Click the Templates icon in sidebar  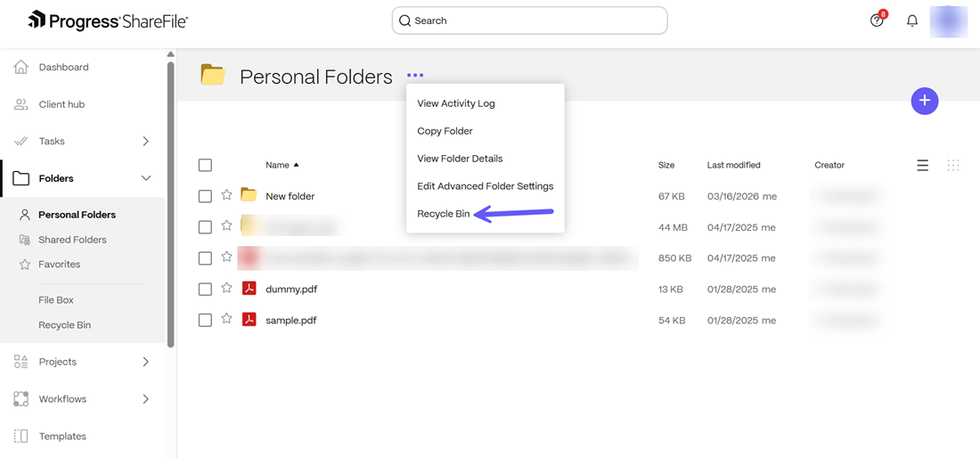[21, 436]
